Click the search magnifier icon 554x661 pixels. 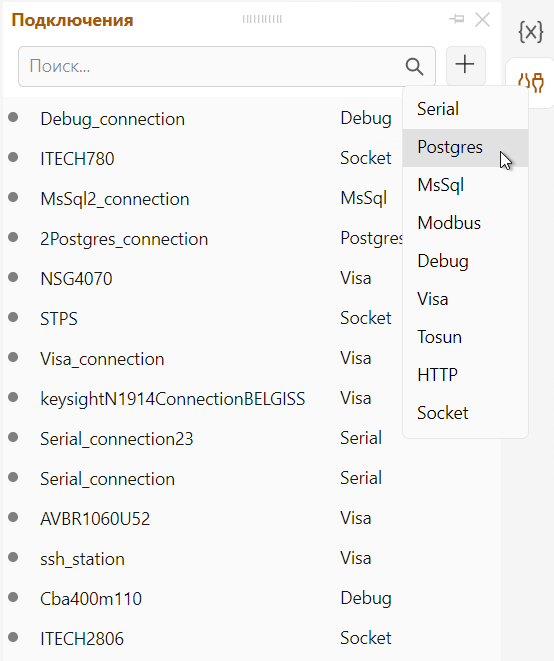(414, 67)
